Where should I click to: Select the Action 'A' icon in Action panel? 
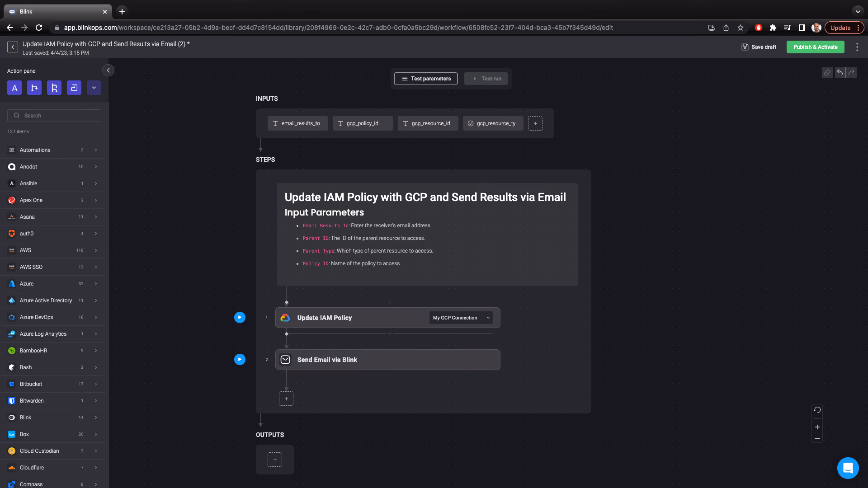coord(14,88)
